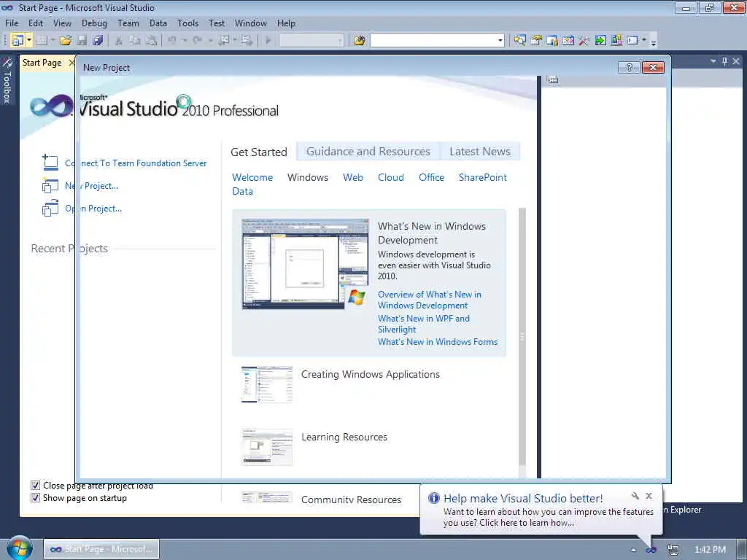The image size is (747, 560).
Task: Expand the Add New Item dropdown arrow
Action: coord(53,41)
